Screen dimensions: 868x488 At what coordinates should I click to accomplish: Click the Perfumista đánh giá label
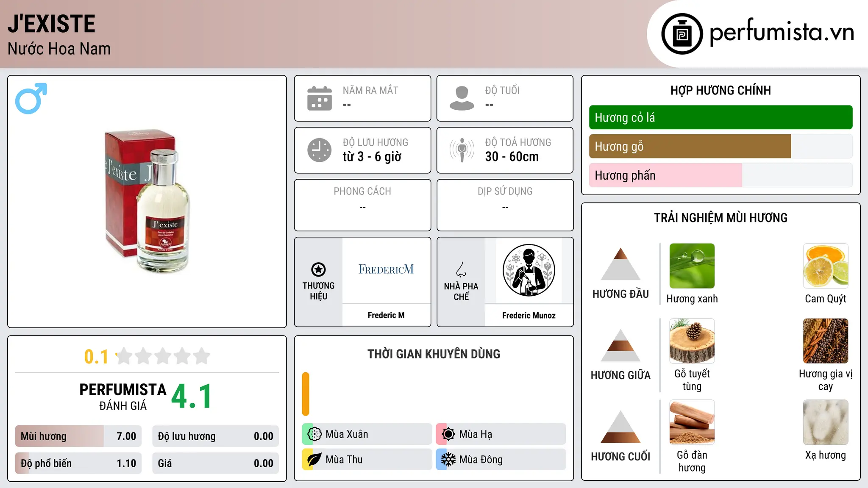pos(123,396)
